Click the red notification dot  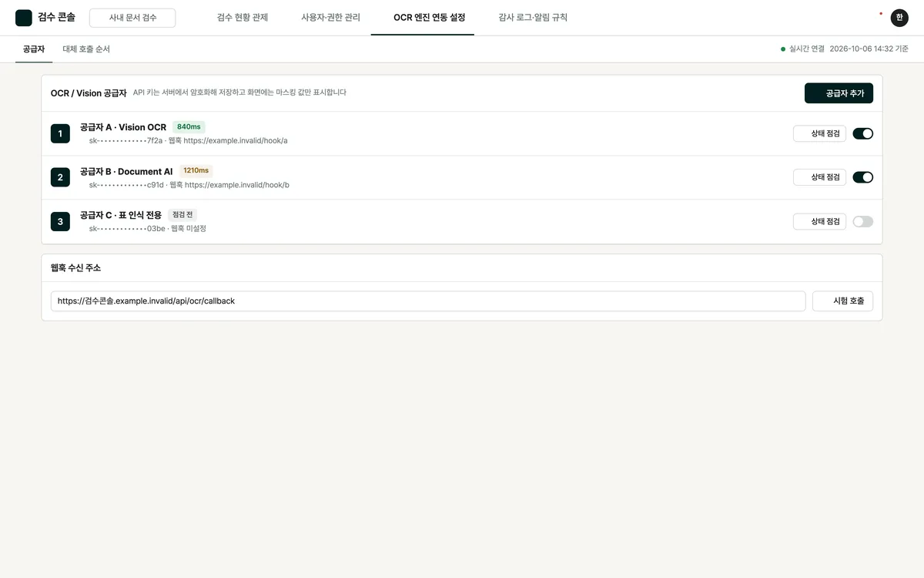(x=881, y=13)
